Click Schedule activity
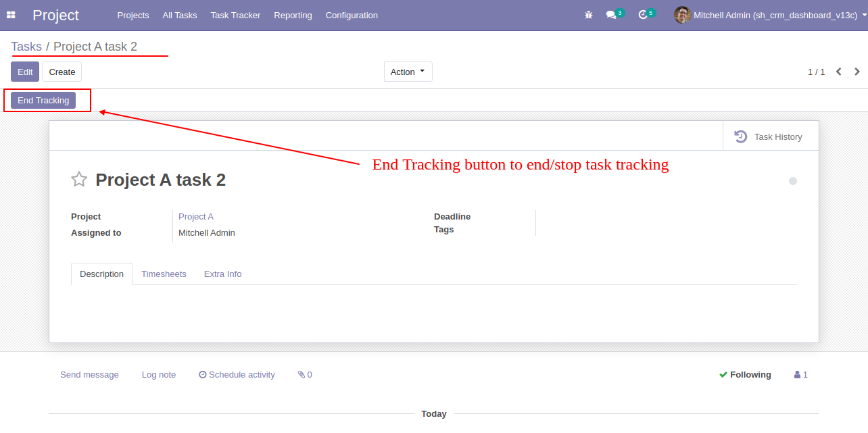 [237, 374]
